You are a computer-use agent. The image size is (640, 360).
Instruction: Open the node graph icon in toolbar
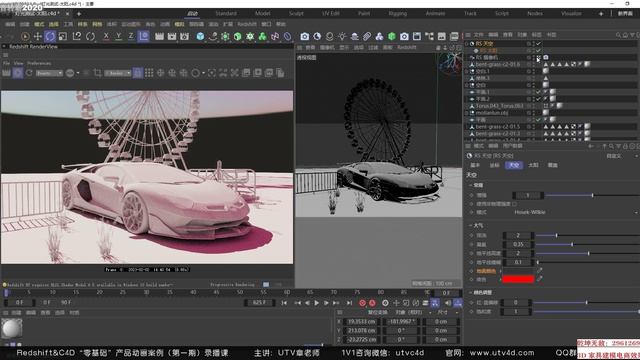429,36
